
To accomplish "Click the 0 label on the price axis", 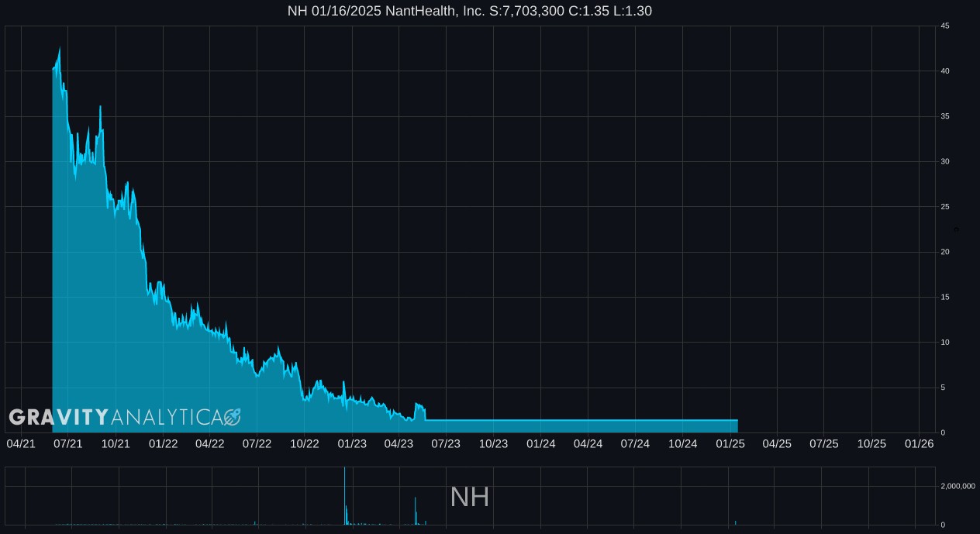I will (943, 432).
